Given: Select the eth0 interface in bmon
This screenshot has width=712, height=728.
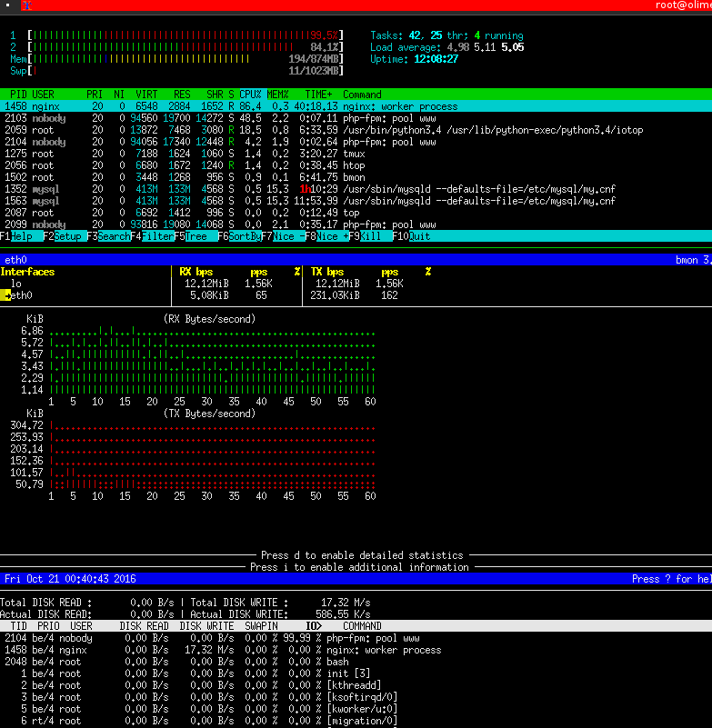Looking at the screenshot, I should click(21, 295).
